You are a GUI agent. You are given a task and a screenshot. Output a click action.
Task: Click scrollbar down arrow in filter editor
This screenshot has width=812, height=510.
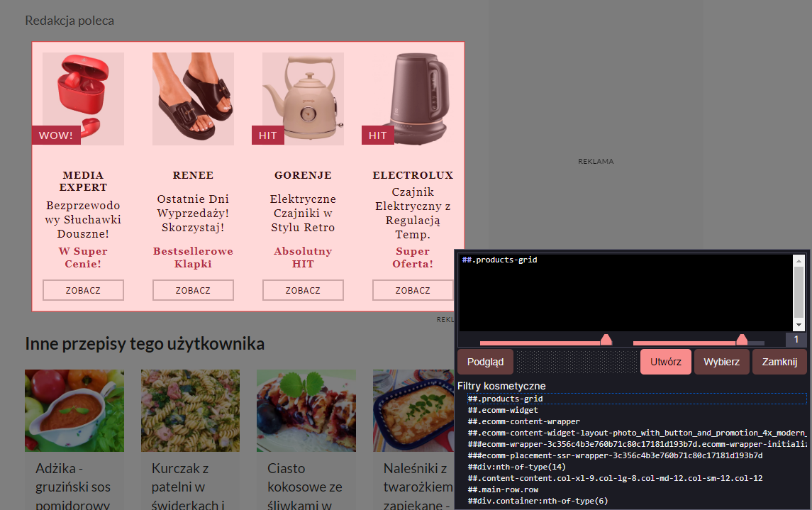click(x=799, y=325)
